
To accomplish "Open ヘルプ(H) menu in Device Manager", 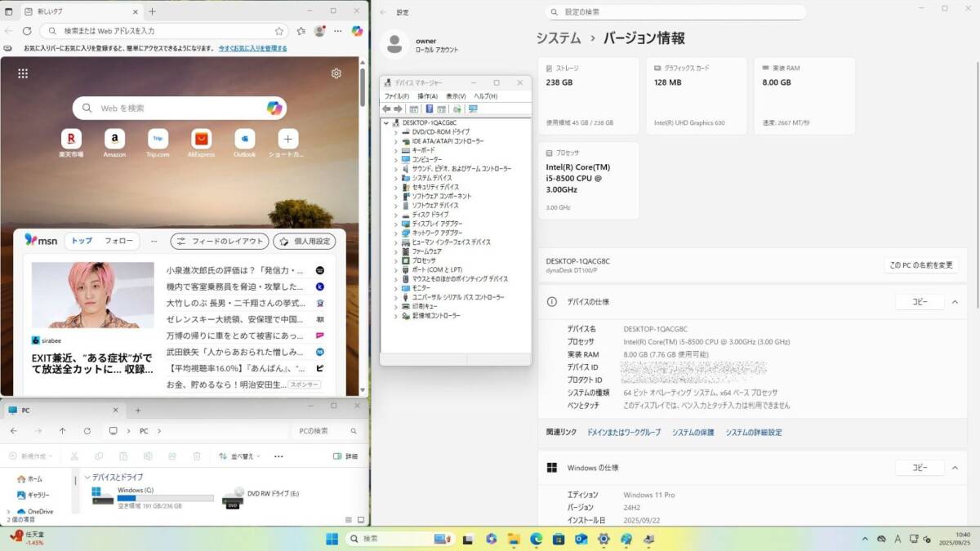I will point(486,96).
